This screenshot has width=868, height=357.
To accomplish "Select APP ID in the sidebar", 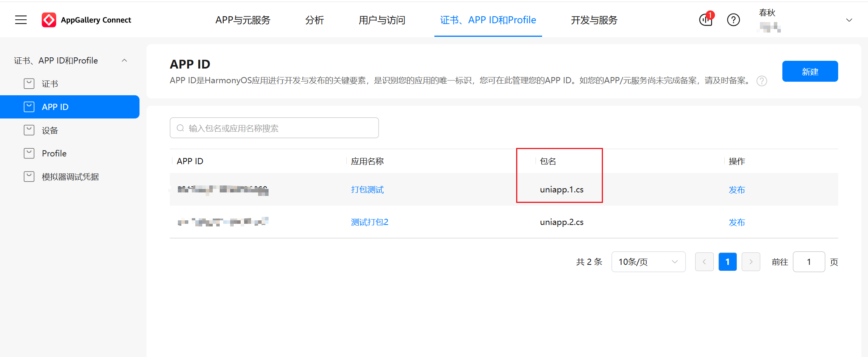I will 70,107.
